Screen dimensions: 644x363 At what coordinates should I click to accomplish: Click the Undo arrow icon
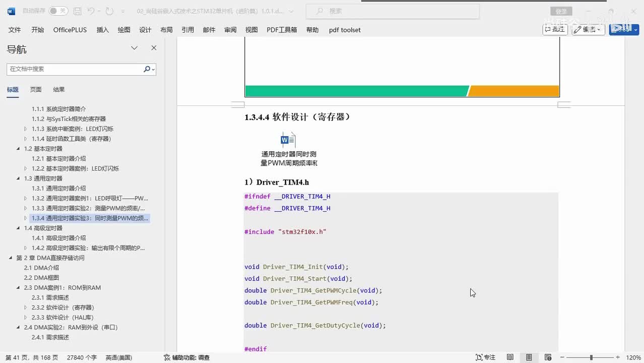[x=91, y=11]
